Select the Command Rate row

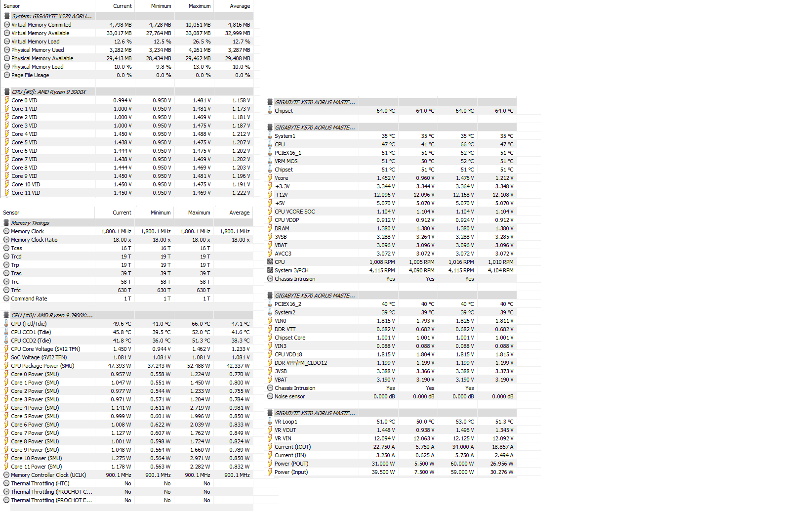[127, 299]
